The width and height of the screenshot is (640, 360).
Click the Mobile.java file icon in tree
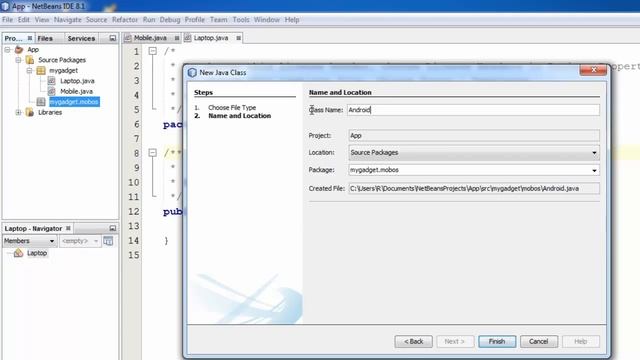pos(51,91)
